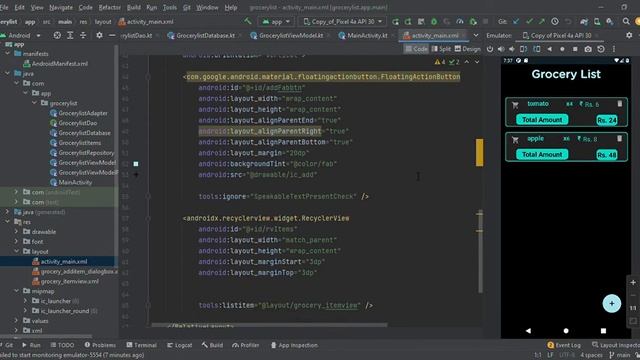Tap the Android back button in emulator
640x360 pixels.
coord(528,331)
